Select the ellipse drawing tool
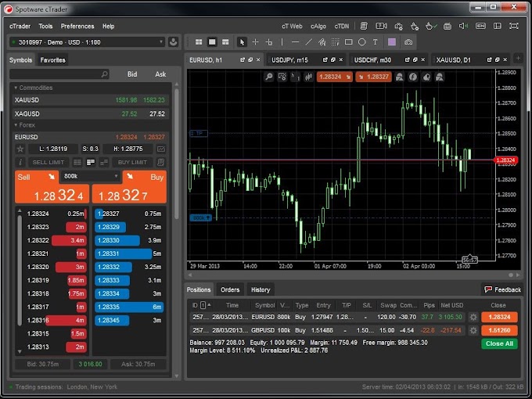 (362, 42)
